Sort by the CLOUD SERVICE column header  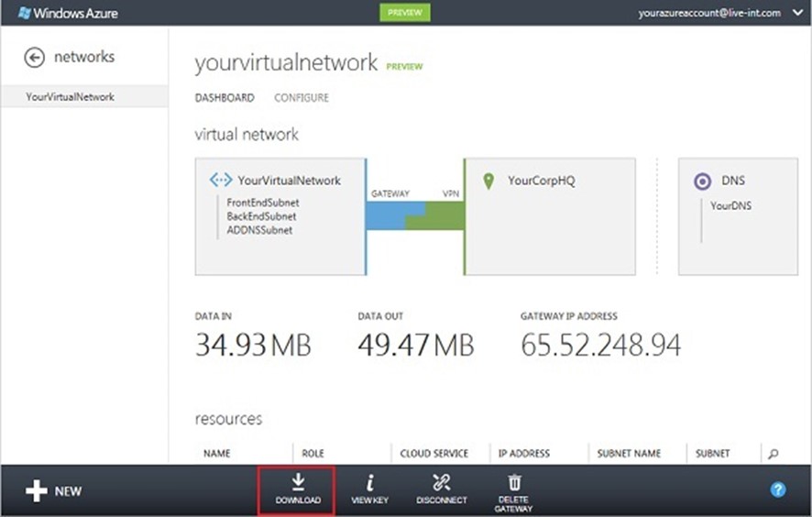pos(434,453)
